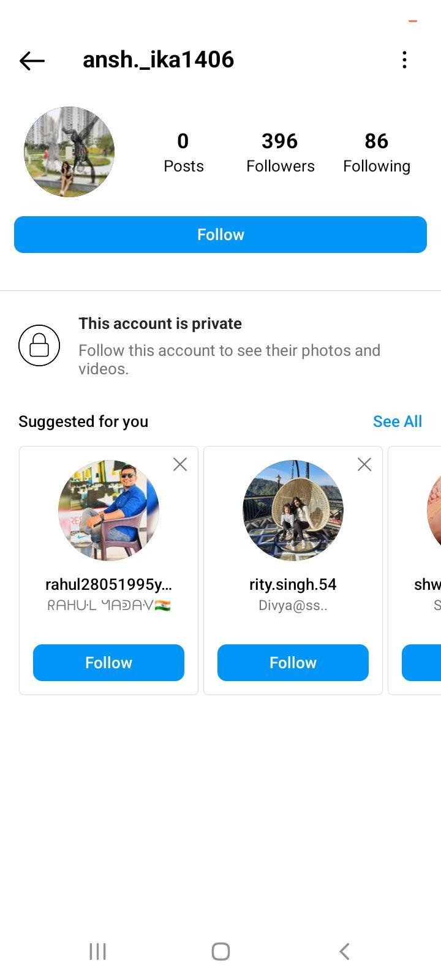Dismiss the rity.singh.54 suggestion card
The image size is (441, 980).
364,464
